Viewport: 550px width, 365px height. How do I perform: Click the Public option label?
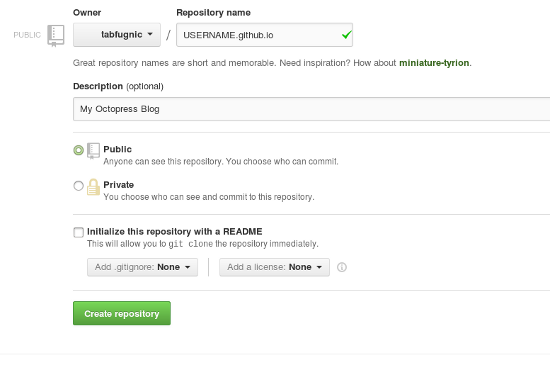(x=118, y=149)
